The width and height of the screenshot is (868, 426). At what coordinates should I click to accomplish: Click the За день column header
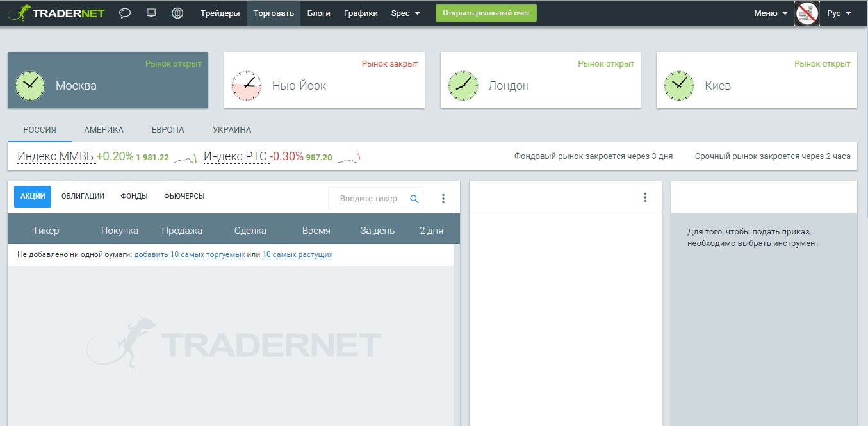tap(377, 231)
